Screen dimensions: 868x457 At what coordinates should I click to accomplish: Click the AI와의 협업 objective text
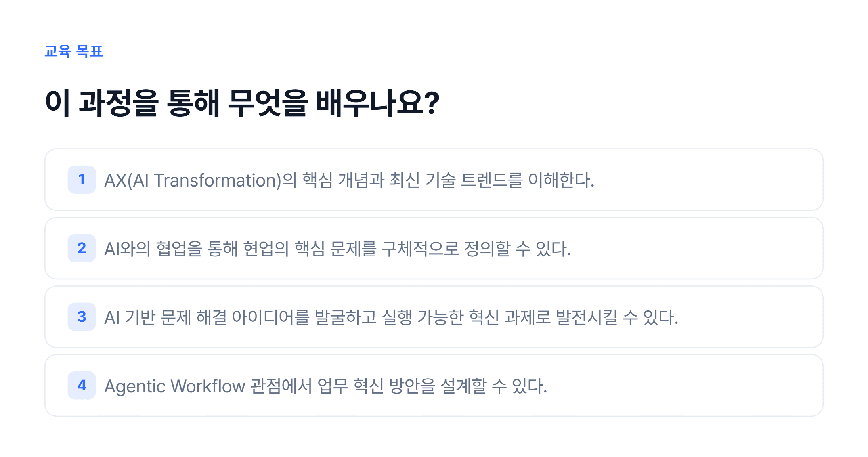click(x=338, y=249)
